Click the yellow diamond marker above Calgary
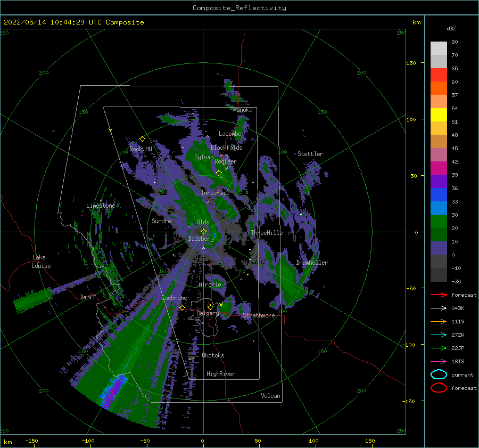Viewport: 479px width, 448px height. (210, 307)
